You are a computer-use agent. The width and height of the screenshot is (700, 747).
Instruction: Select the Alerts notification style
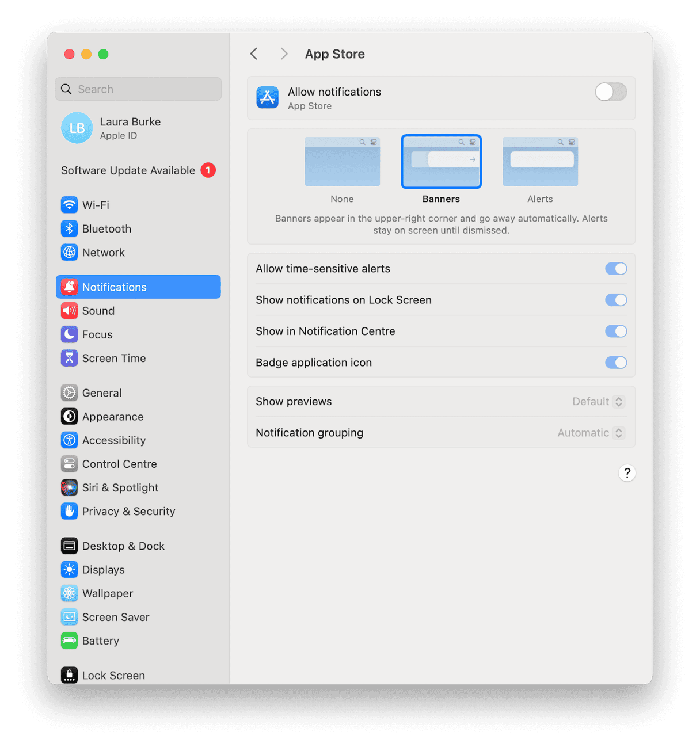(x=539, y=162)
